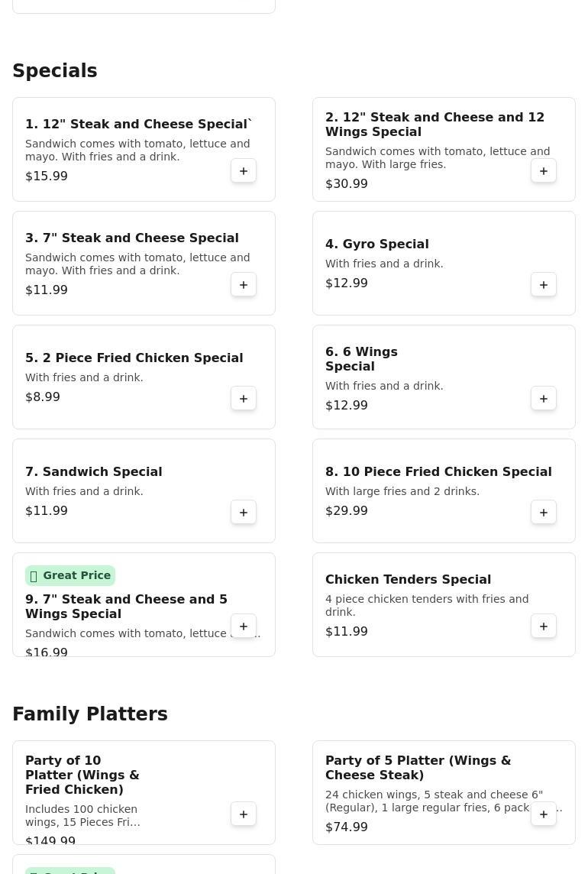Click the Specials section heading

pos(55,71)
